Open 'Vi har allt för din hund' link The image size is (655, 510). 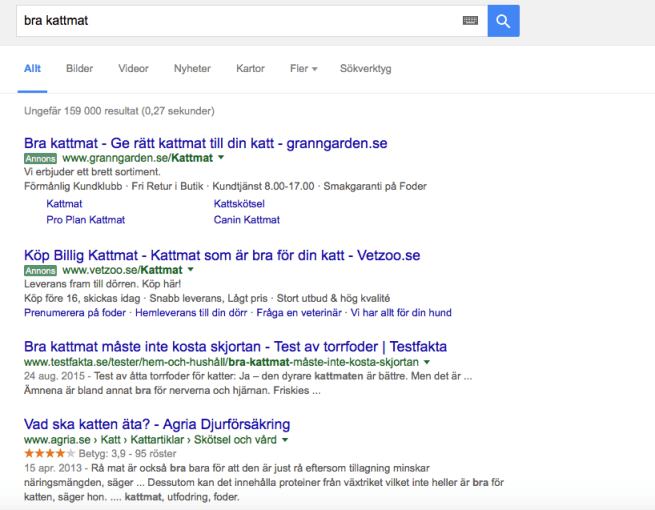point(401,313)
